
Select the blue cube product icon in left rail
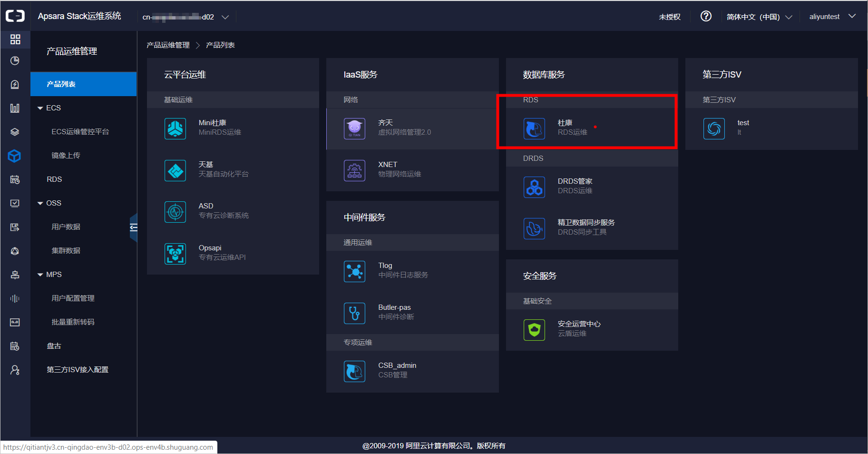[x=15, y=156]
